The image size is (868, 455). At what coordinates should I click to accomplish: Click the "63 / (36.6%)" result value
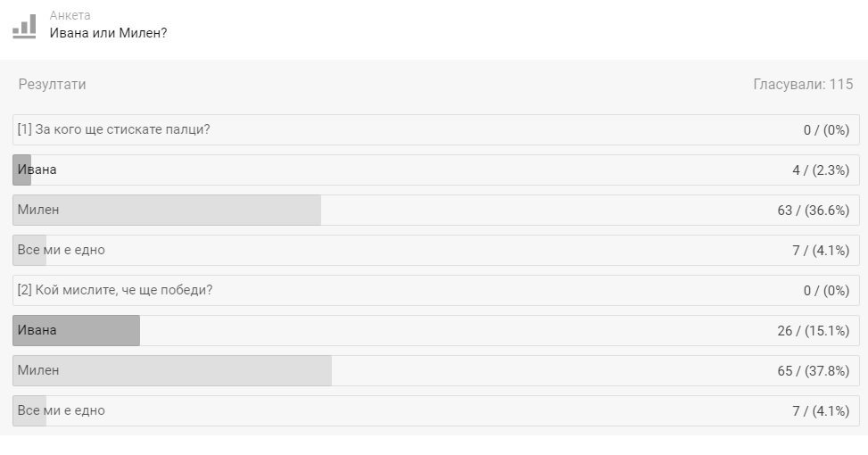pos(813,210)
